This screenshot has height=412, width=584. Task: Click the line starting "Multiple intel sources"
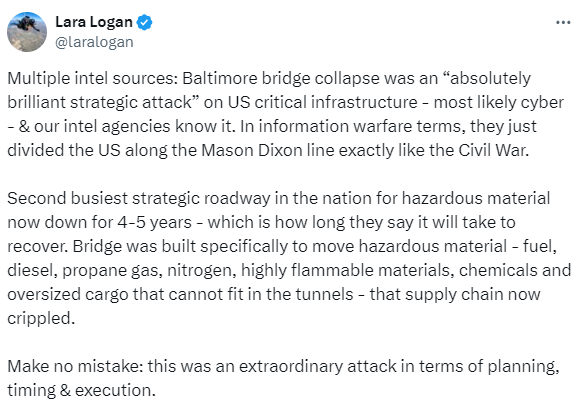tap(269, 79)
